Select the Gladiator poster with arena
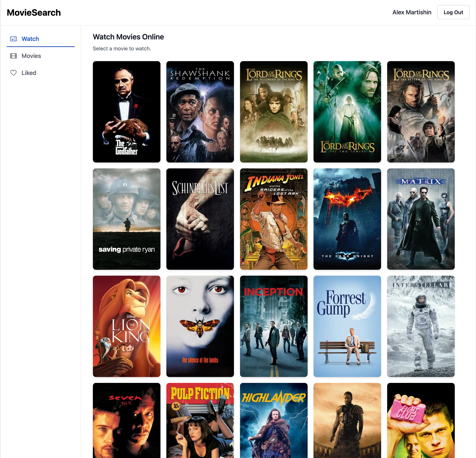The height and width of the screenshot is (458, 476). click(x=347, y=420)
